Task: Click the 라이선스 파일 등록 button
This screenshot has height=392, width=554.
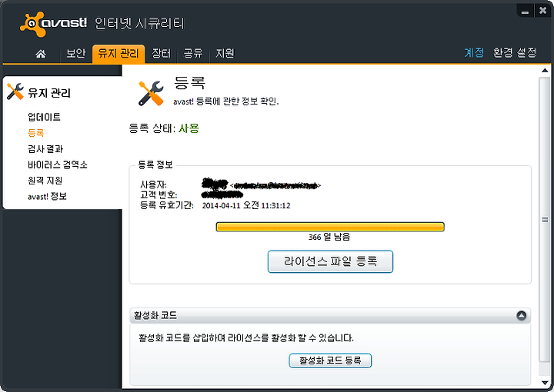Action: [x=330, y=261]
